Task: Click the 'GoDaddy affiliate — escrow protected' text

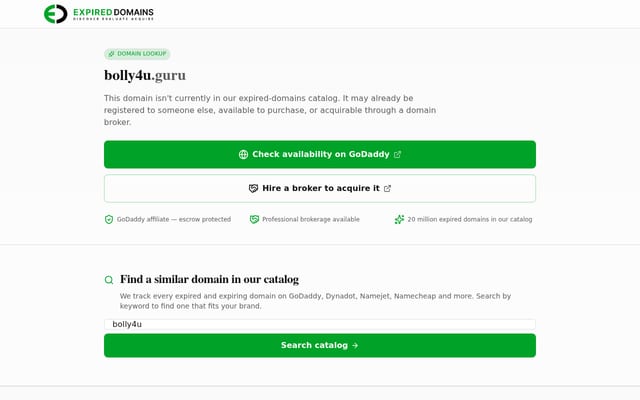Action: (174, 219)
